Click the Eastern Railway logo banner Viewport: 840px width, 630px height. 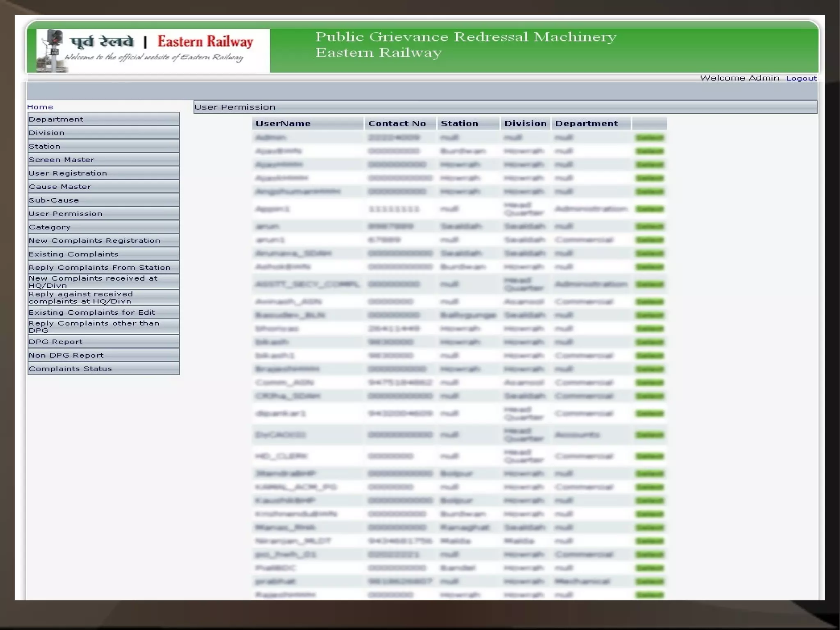click(153, 50)
